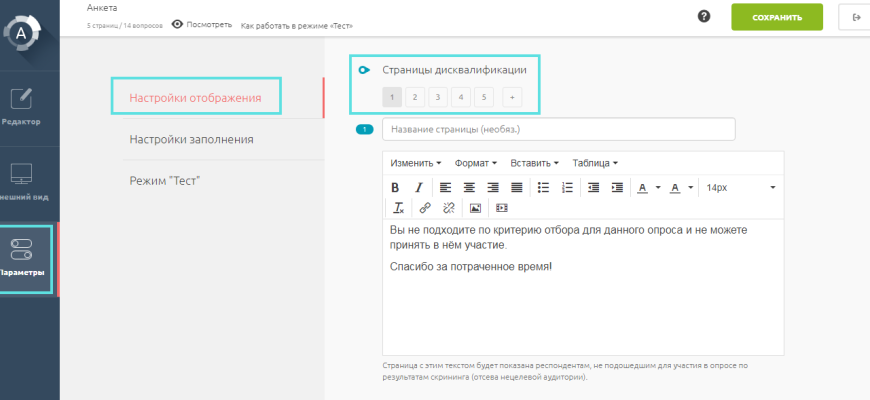Open the Изменить dropdown menu
The width and height of the screenshot is (870, 400).
coord(415,163)
